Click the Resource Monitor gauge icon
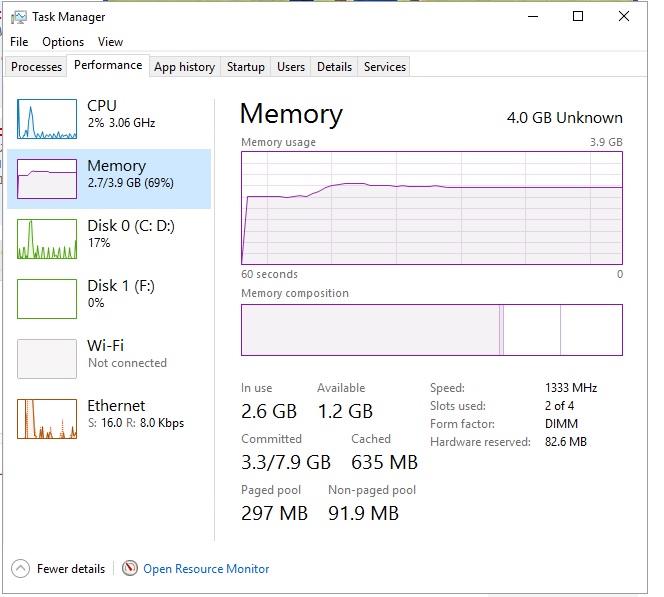 point(130,568)
